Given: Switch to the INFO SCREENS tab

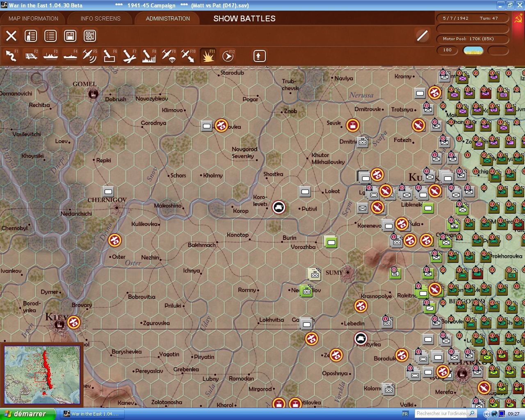Looking at the screenshot, I should pos(100,18).
